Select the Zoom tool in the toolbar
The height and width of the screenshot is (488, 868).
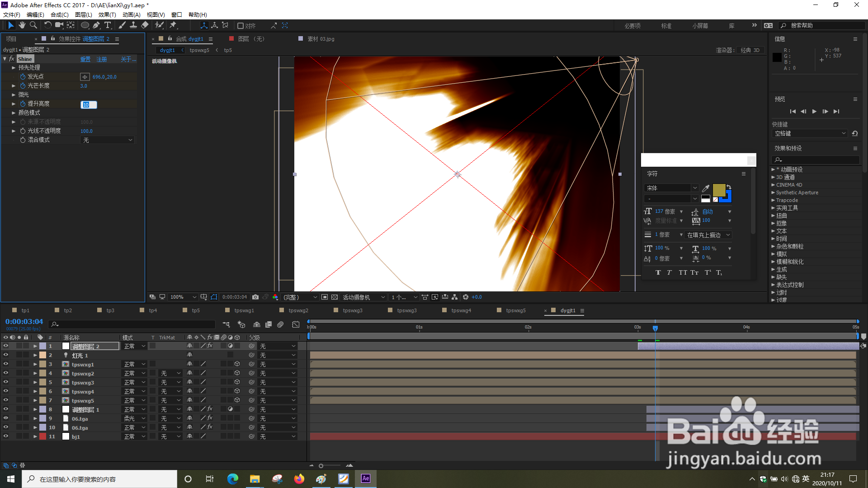[33, 25]
